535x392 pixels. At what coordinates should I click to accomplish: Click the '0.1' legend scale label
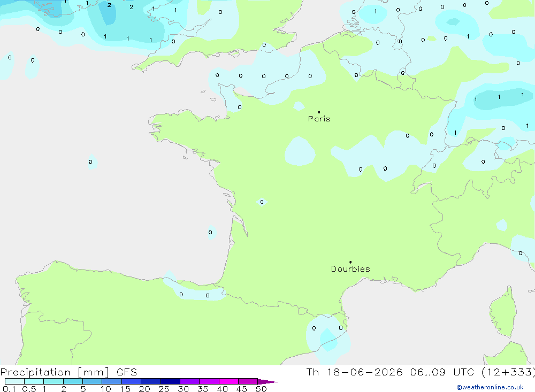click(x=9, y=389)
